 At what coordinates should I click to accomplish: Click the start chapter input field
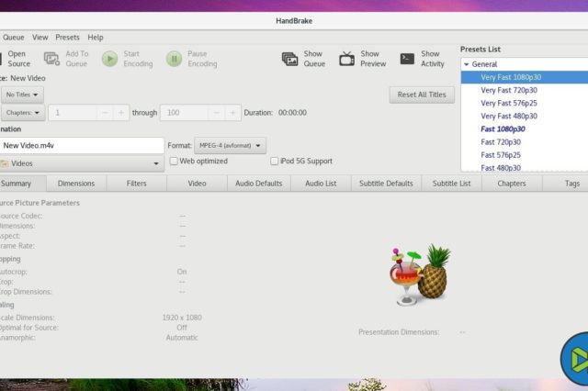(73, 113)
